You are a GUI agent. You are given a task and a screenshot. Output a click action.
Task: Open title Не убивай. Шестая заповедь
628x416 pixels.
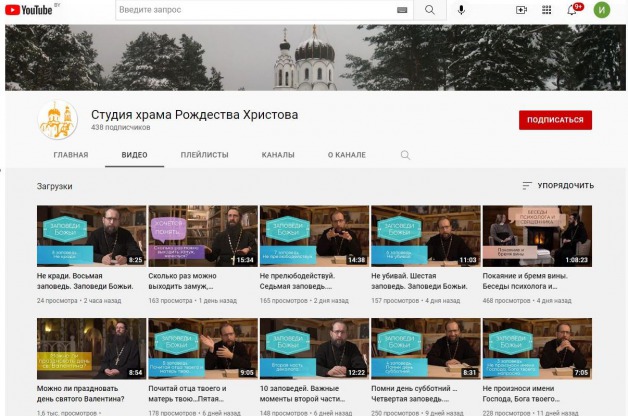419,281
